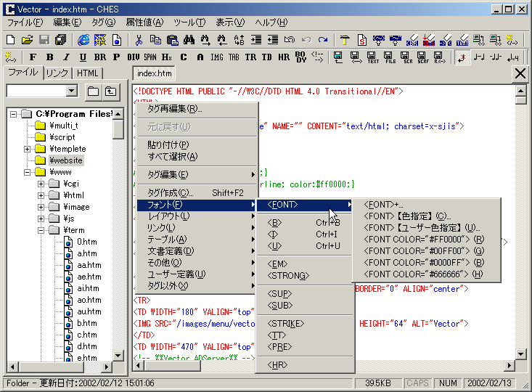Click the NUM status bar indicator

(448, 383)
